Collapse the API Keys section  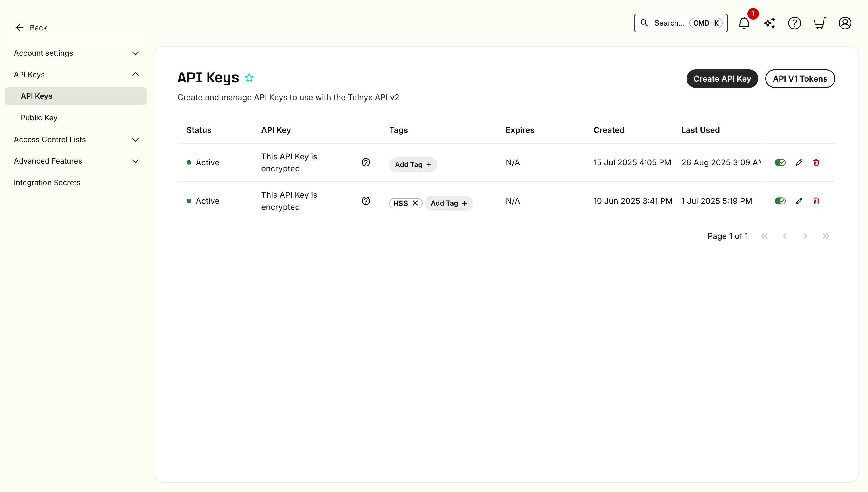(135, 74)
